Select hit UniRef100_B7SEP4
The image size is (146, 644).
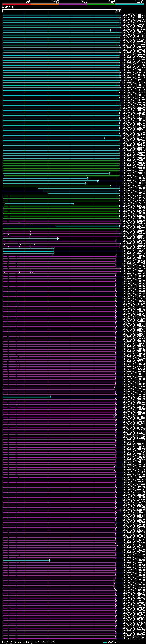tap(134, 545)
